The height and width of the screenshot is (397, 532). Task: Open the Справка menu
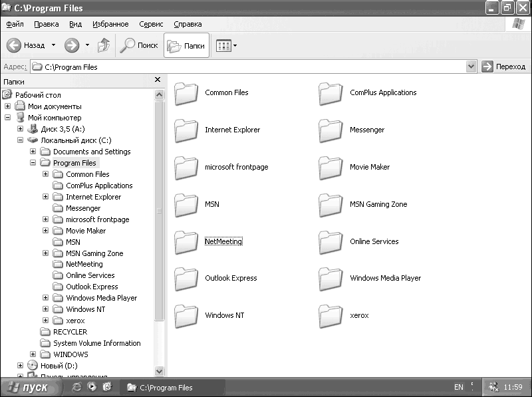[x=188, y=24]
